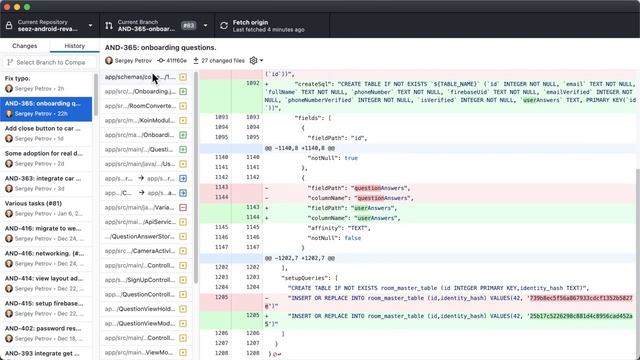This screenshot has width=640, height=360.
Task: Open the RoomConverte changed file
Action: click(x=146, y=106)
